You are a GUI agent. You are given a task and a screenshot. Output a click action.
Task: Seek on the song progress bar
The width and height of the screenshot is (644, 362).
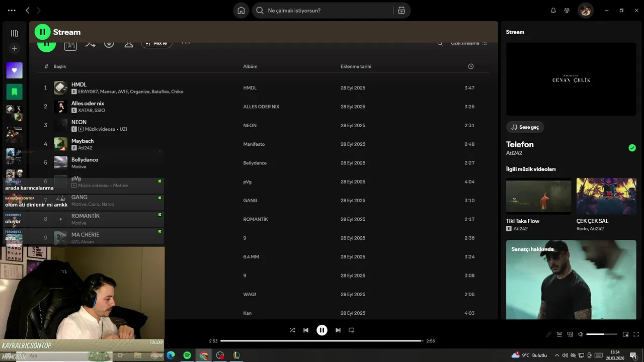click(x=322, y=341)
